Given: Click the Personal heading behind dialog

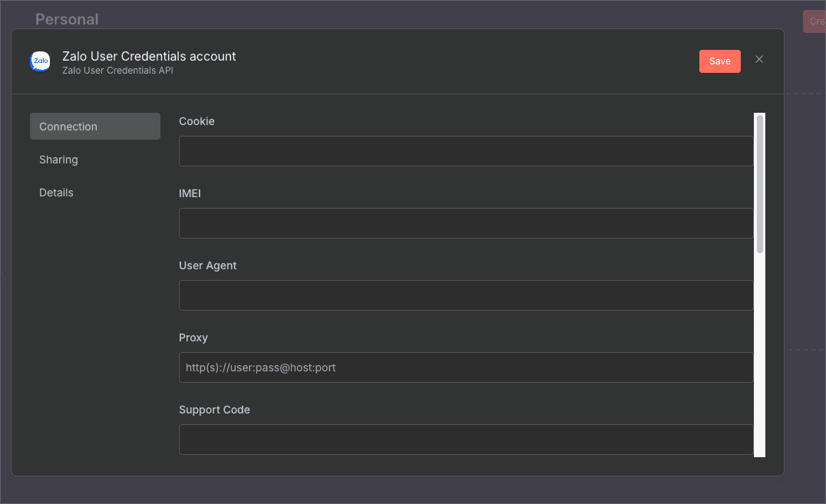Looking at the screenshot, I should pyautogui.click(x=67, y=19).
